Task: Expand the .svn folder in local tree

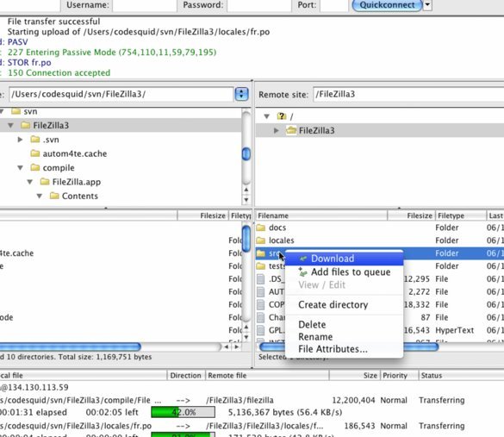Action: 21,140
